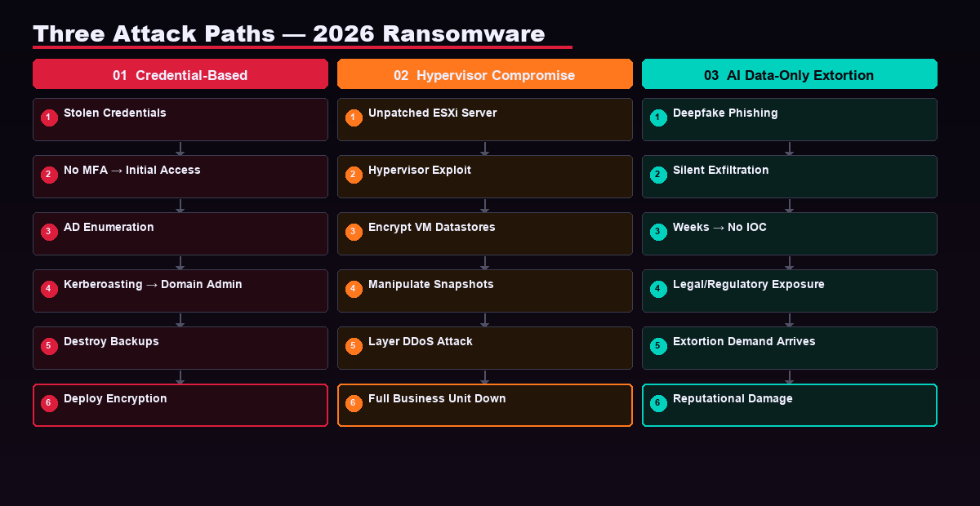Click the "Encrypt VM Datastores" step text
This screenshot has height=506, width=980.
pos(432,227)
